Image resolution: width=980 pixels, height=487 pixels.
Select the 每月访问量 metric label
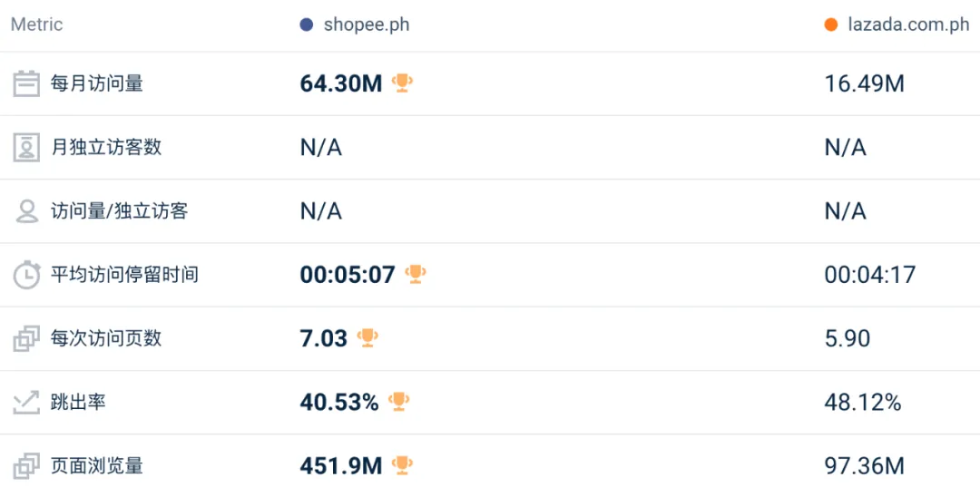click(x=97, y=83)
